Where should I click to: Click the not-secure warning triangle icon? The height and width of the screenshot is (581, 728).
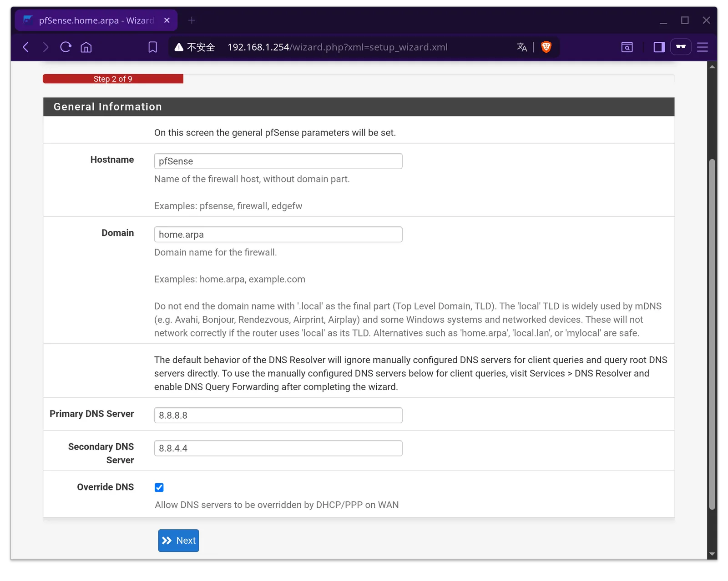(179, 47)
